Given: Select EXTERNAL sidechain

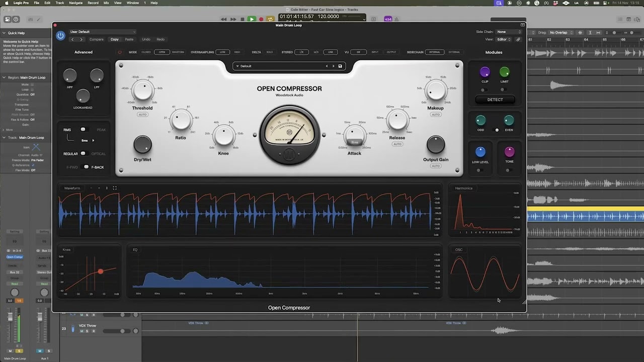Looking at the screenshot, I should pyautogui.click(x=454, y=52).
